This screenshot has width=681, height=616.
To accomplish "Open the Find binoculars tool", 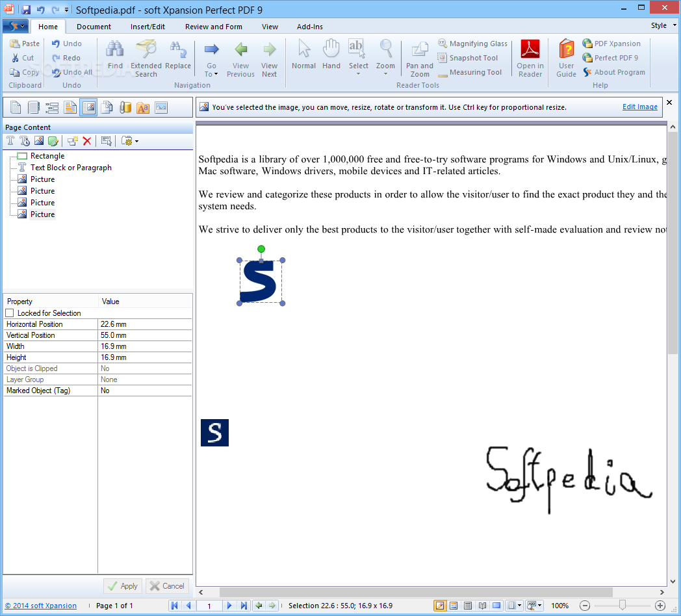I will click(115, 54).
